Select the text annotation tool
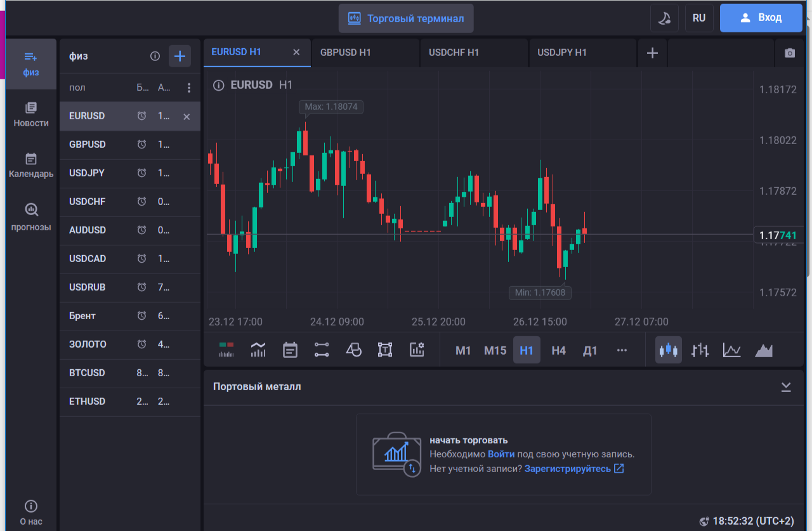This screenshot has height=531, width=812. pyautogui.click(x=385, y=350)
